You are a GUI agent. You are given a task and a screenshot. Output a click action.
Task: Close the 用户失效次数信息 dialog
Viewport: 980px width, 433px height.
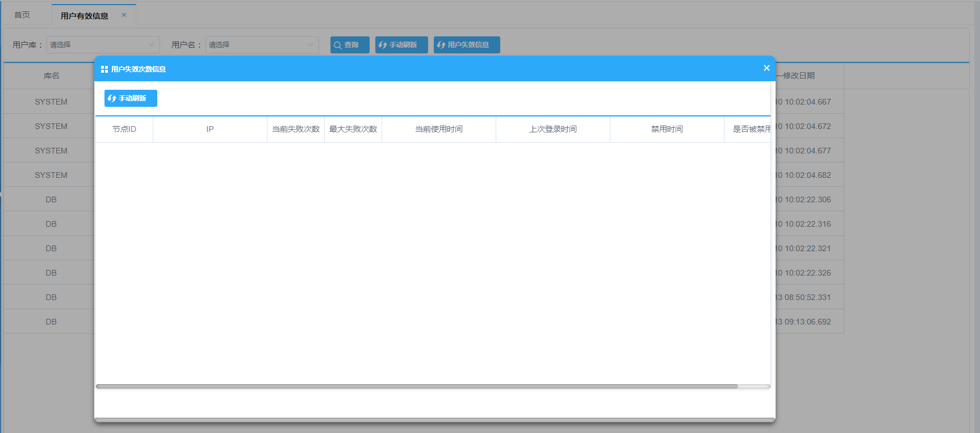[767, 68]
